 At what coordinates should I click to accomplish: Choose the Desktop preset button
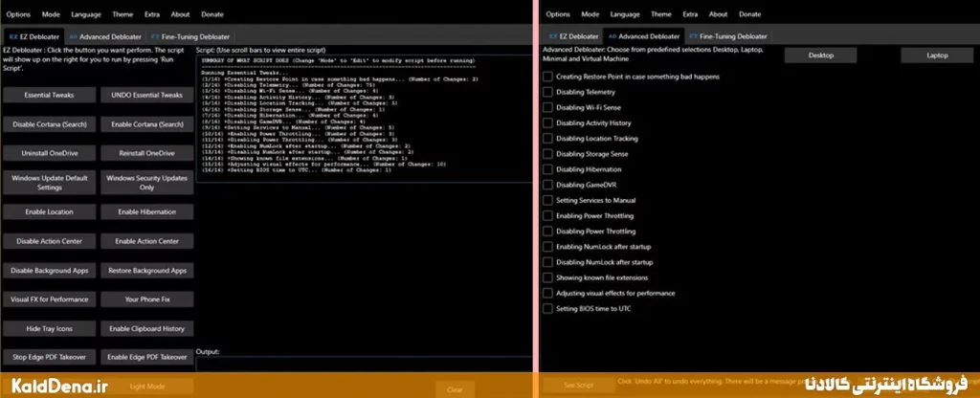tap(820, 55)
